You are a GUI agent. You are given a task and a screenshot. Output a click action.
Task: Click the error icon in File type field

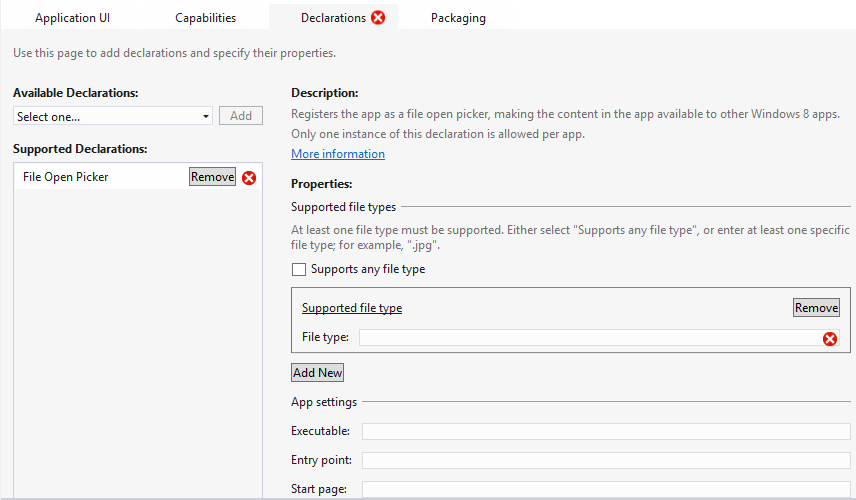(829, 339)
